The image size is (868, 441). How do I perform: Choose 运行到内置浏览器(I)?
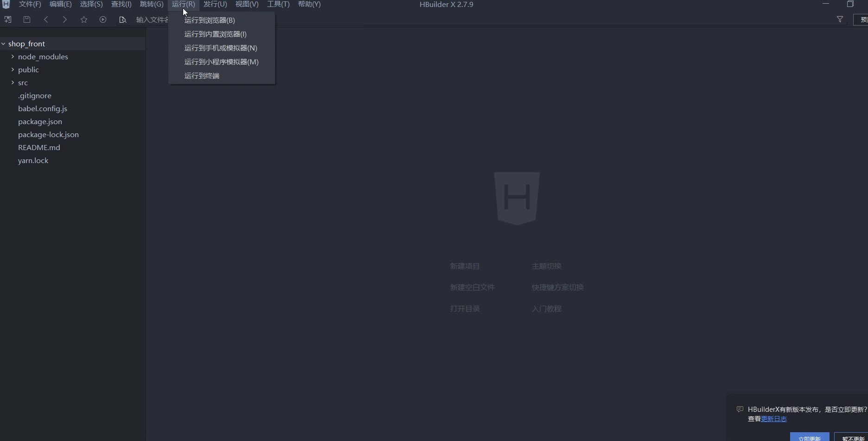click(x=222, y=34)
